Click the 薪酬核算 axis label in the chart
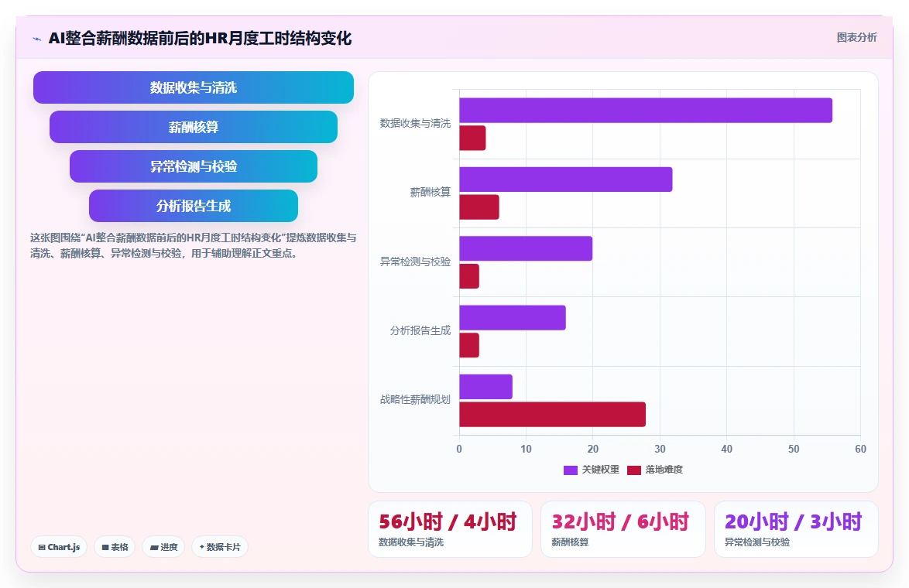Screen dimensions: 909x588 click(430, 193)
